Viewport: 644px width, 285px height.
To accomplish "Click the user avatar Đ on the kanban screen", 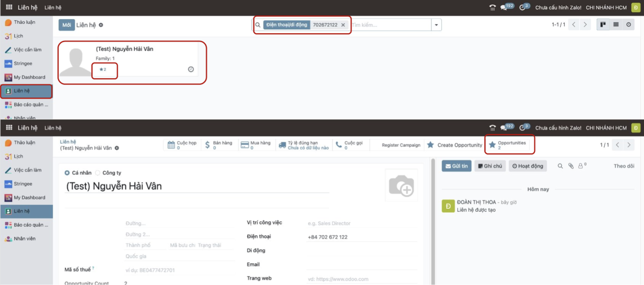I will [x=636, y=8].
